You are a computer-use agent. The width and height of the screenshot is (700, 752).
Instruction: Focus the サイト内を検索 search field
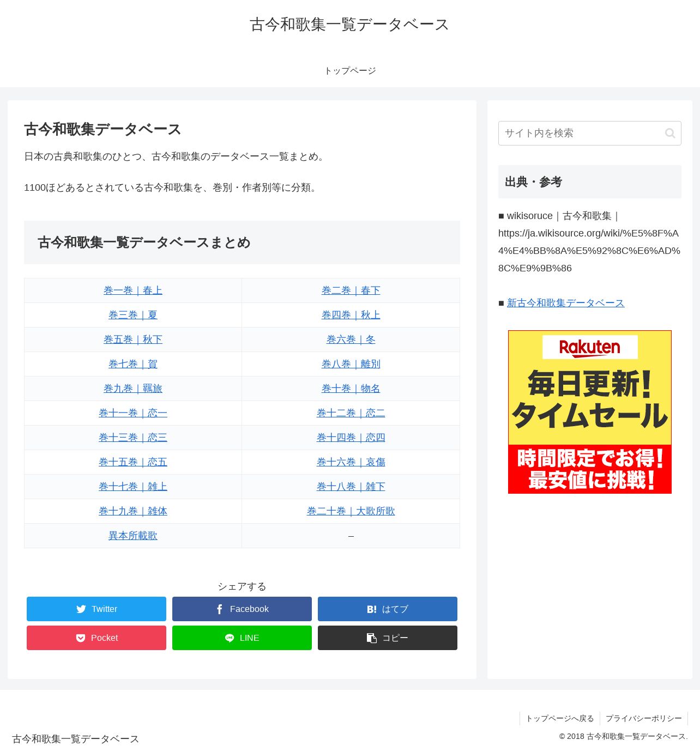[x=590, y=133]
